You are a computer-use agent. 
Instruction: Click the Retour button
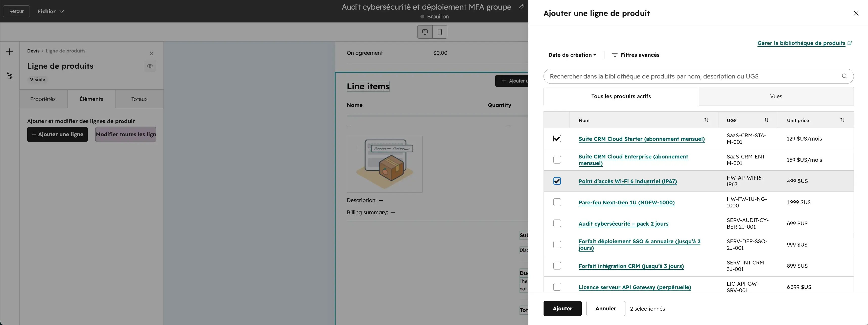(16, 11)
